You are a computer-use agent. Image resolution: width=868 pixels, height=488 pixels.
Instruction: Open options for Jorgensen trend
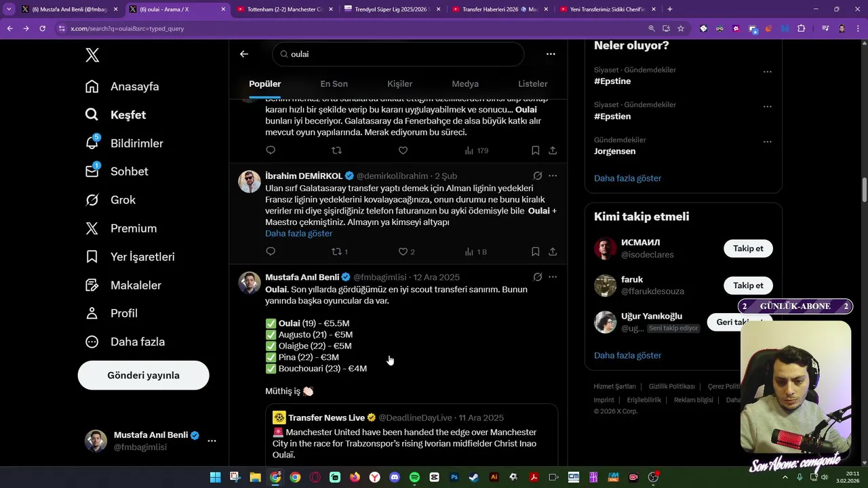pos(767,142)
